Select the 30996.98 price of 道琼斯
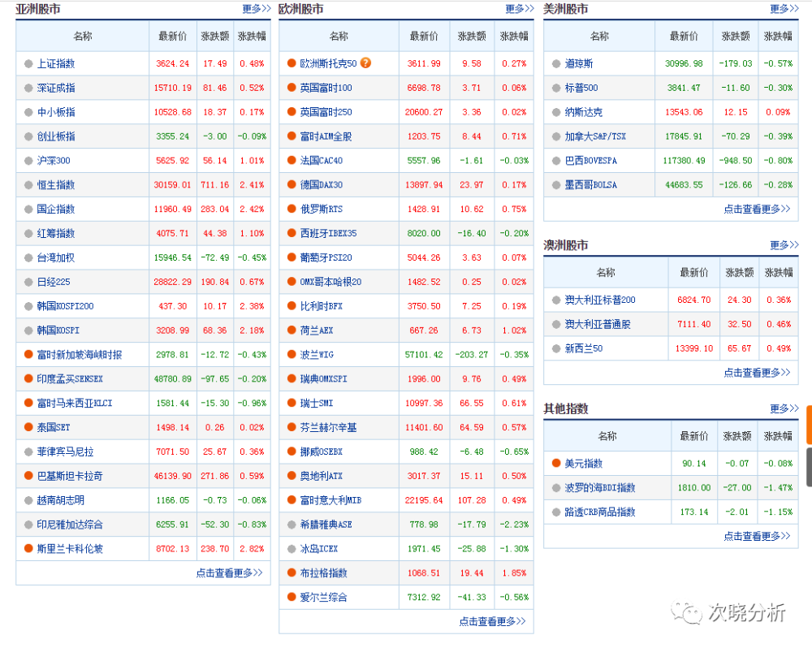This screenshot has width=812, height=648. [x=684, y=63]
